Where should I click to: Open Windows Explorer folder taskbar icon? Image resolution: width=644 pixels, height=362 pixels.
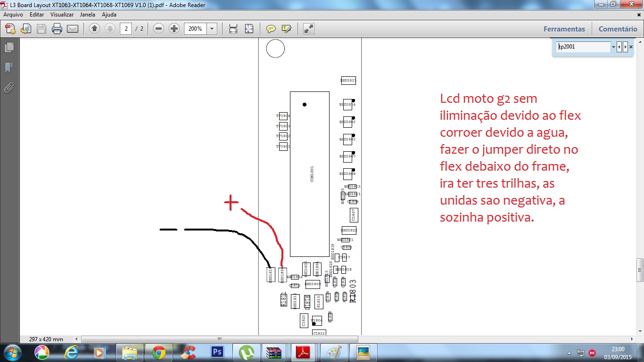[x=130, y=353]
